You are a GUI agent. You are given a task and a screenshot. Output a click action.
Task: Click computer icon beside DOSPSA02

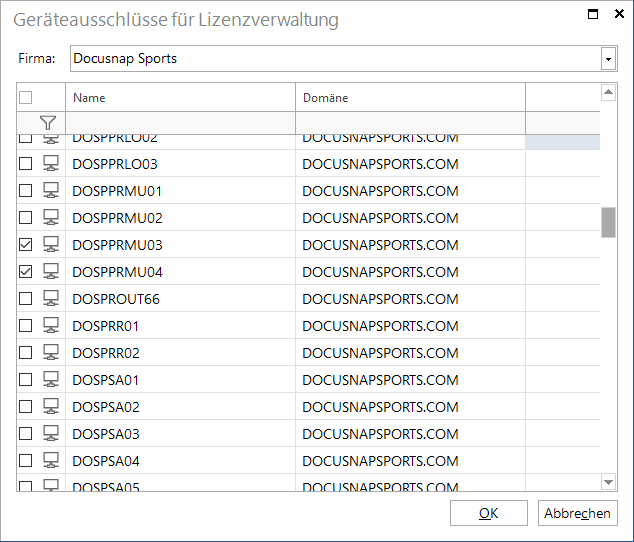[51, 406]
